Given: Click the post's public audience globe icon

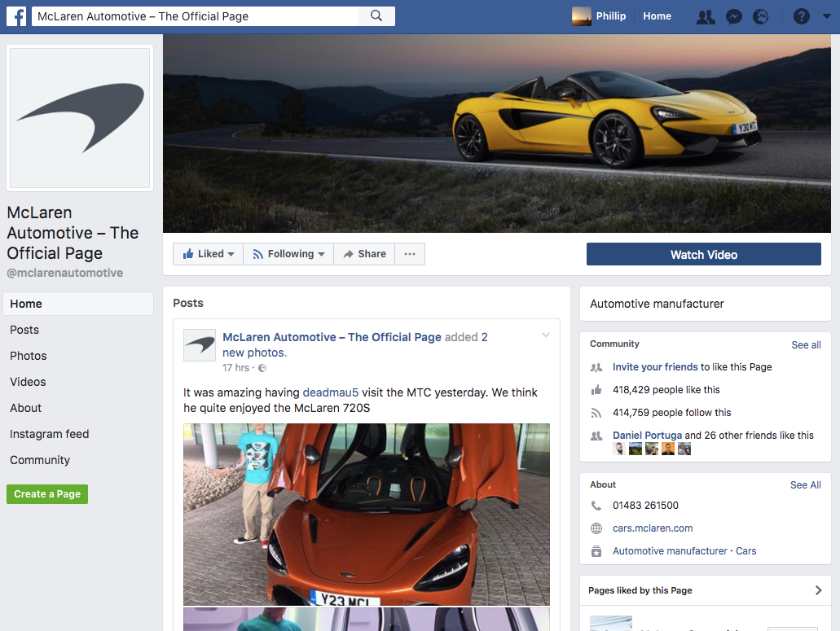Looking at the screenshot, I should click(x=262, y=368).
